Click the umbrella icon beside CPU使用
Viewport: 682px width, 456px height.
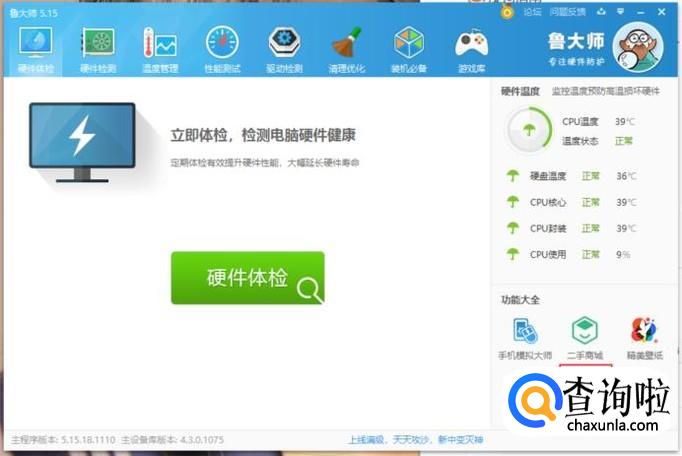(x=513, y=254)
